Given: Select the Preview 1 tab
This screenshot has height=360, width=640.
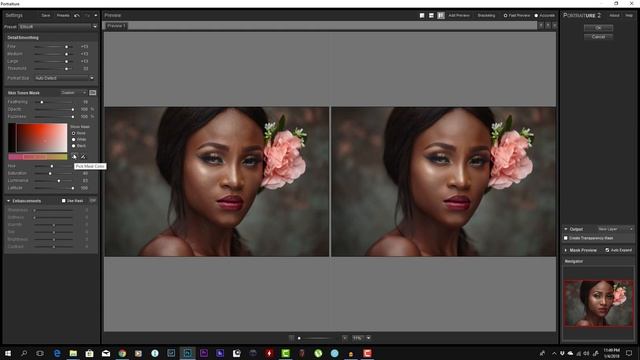Looking at the screenshot, I should click(116, 26).
